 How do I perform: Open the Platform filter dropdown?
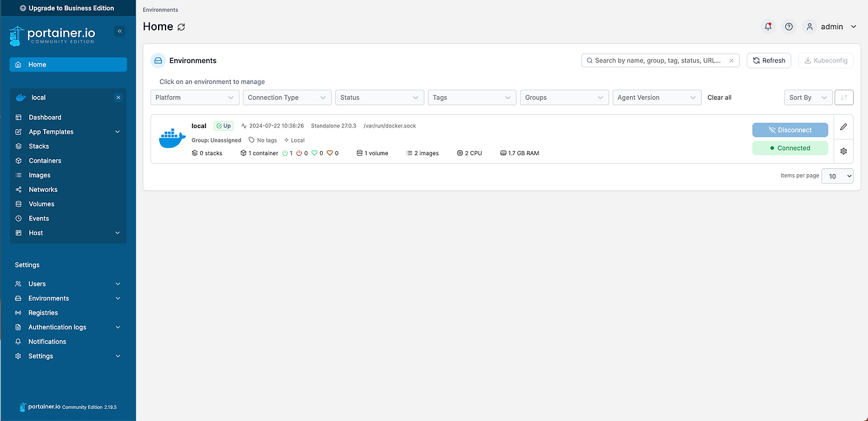pos(195,98)
